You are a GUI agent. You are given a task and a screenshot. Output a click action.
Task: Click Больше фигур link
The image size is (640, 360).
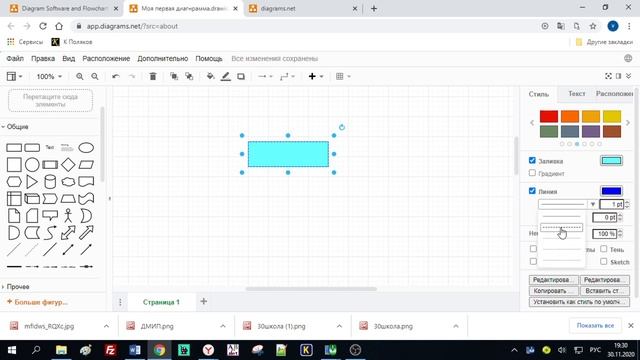[x=37, y=302]
